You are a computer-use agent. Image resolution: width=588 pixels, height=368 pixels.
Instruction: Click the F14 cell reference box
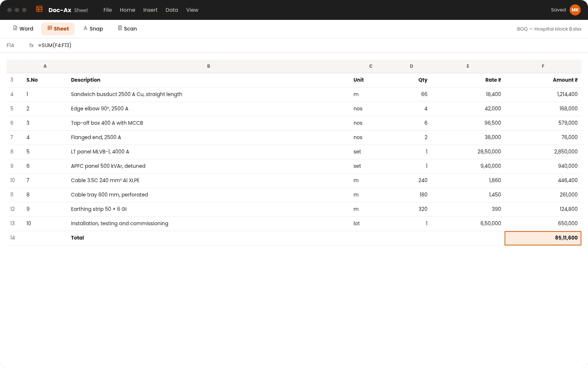(x=10, y=45)
